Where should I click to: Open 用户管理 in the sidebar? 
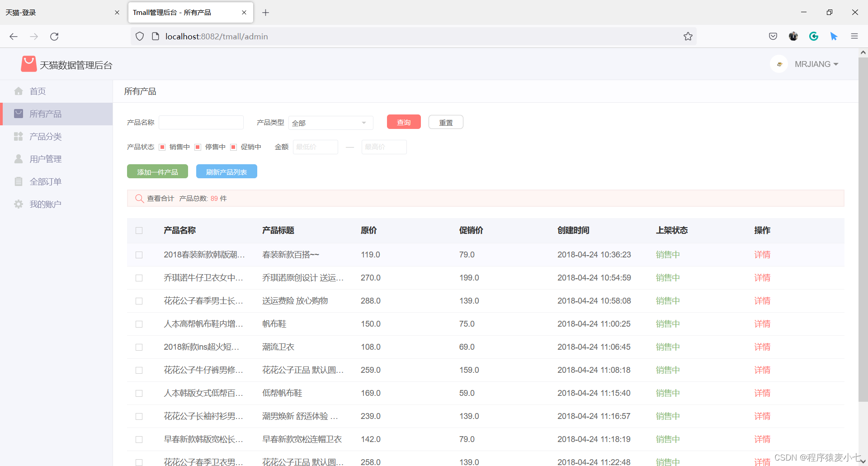point(56,159)
